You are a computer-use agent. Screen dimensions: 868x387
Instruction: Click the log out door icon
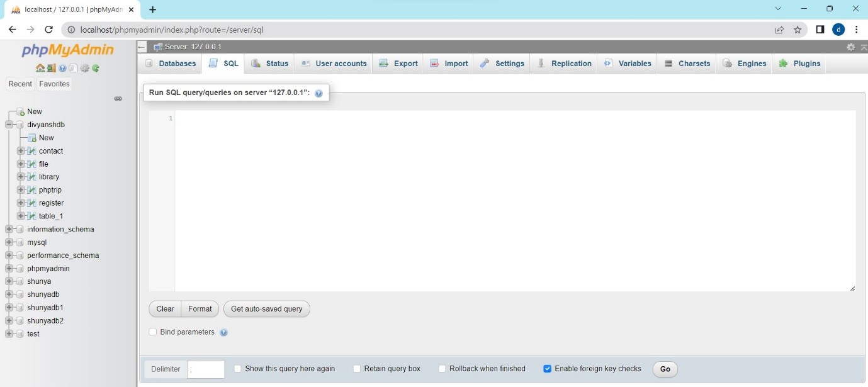[51, 68]
